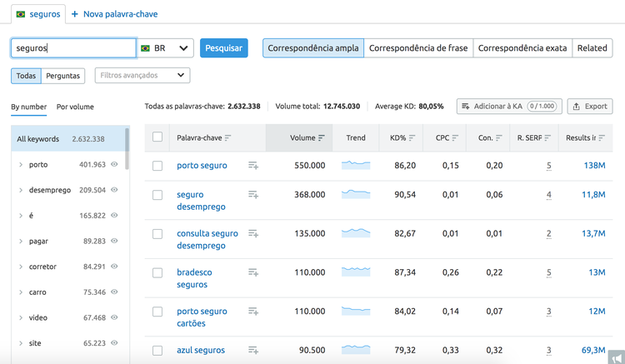Toggle eye icon for corretor group

(x=114, y=266)
